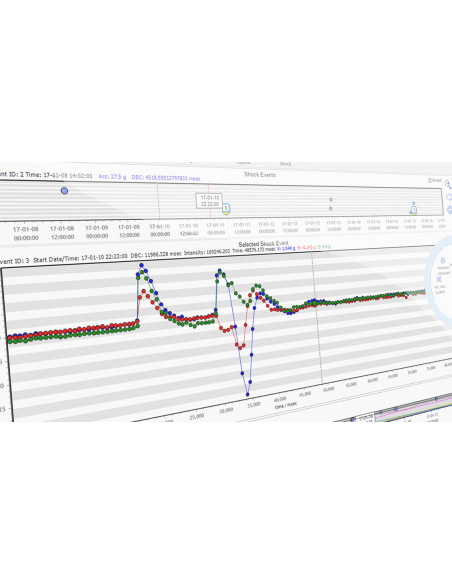Screen dimensions: 452x584
Task: Click the lower small blue shock marker
Action: pos(331,209)
